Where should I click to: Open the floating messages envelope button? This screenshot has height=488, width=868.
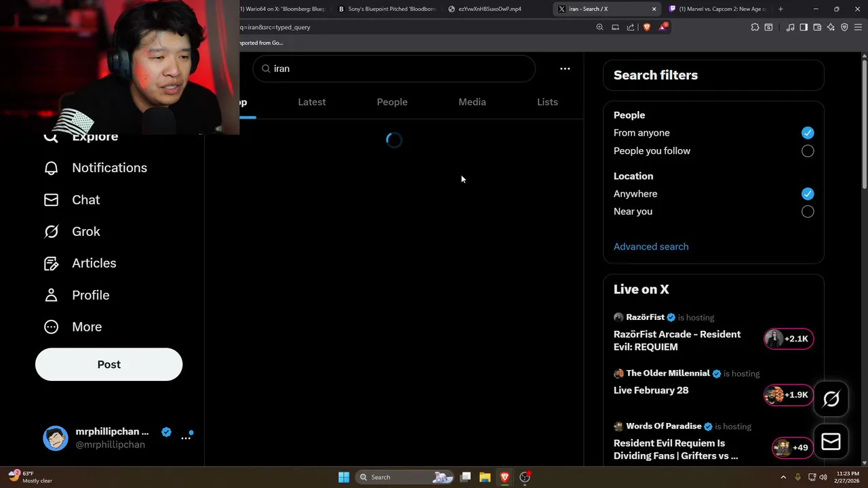(x=831, y=442)
